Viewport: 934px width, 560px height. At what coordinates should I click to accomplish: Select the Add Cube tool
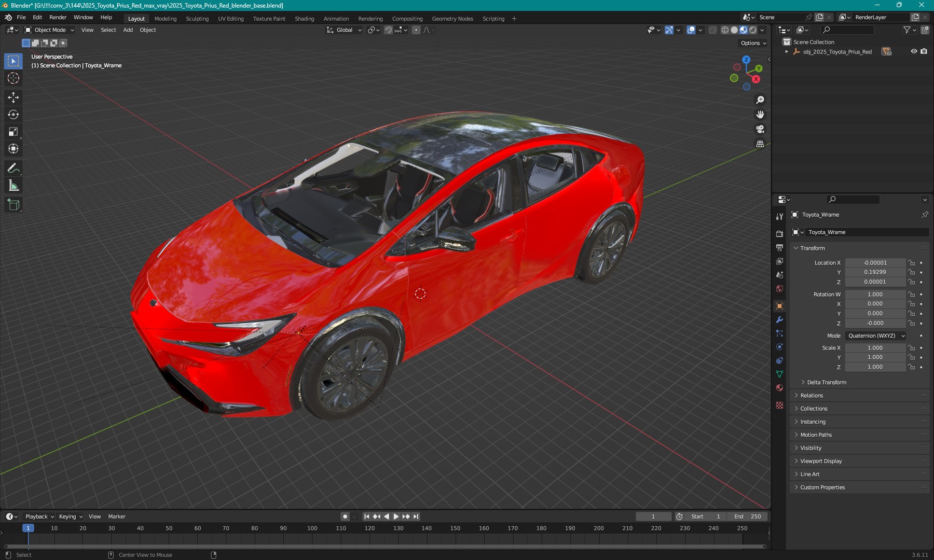point(13,205)
